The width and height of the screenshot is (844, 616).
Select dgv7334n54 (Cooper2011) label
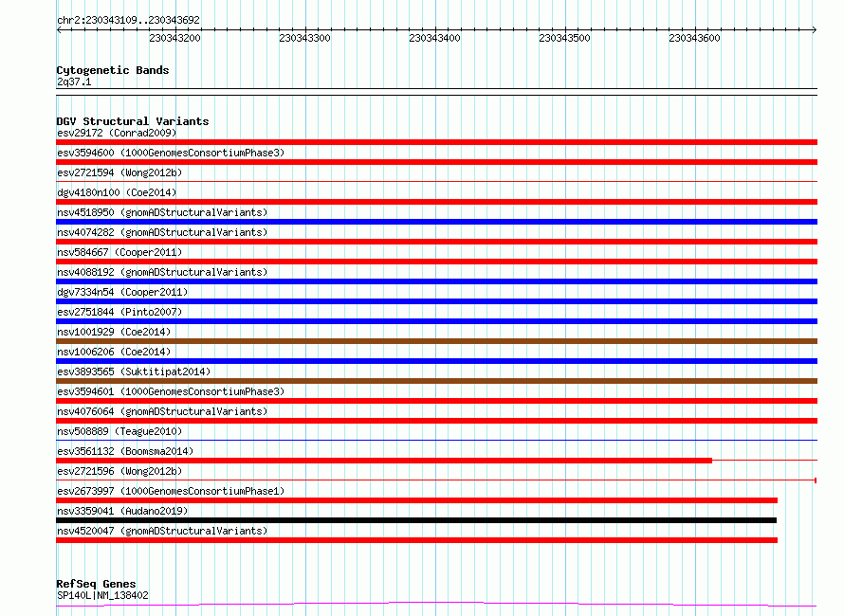pos(122,292)
